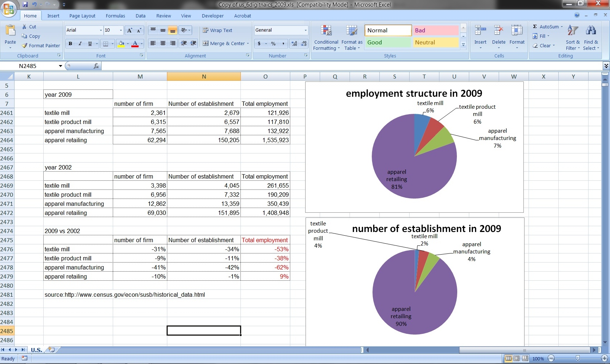
Task: Click the Increase Font Size icon
Action: [x=129, y=31]
